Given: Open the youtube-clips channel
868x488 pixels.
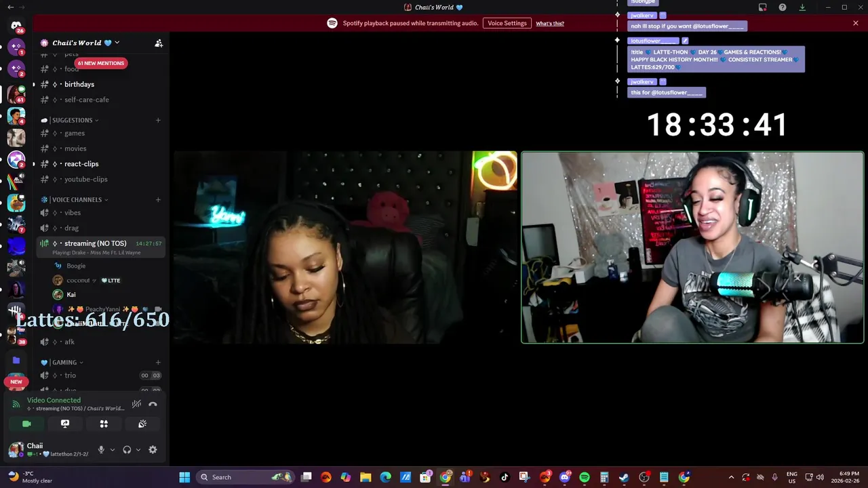Looking at the screenshot, I should pos(100,179).
